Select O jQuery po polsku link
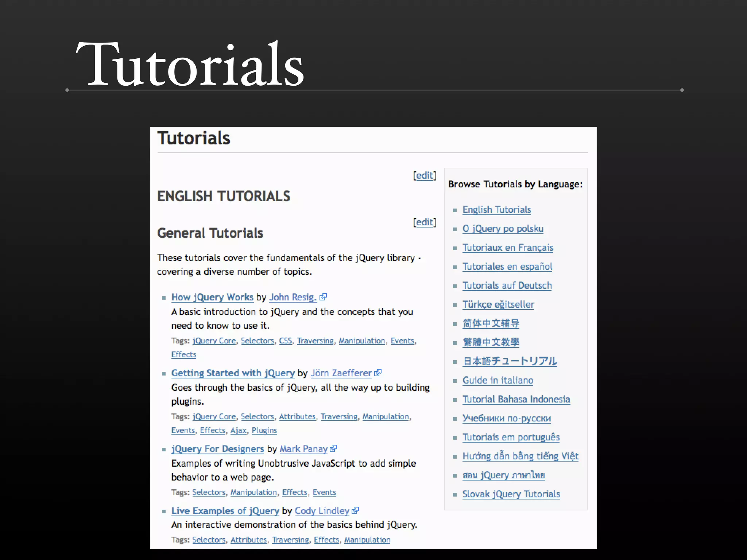747x560 pixels. [503, 229]
